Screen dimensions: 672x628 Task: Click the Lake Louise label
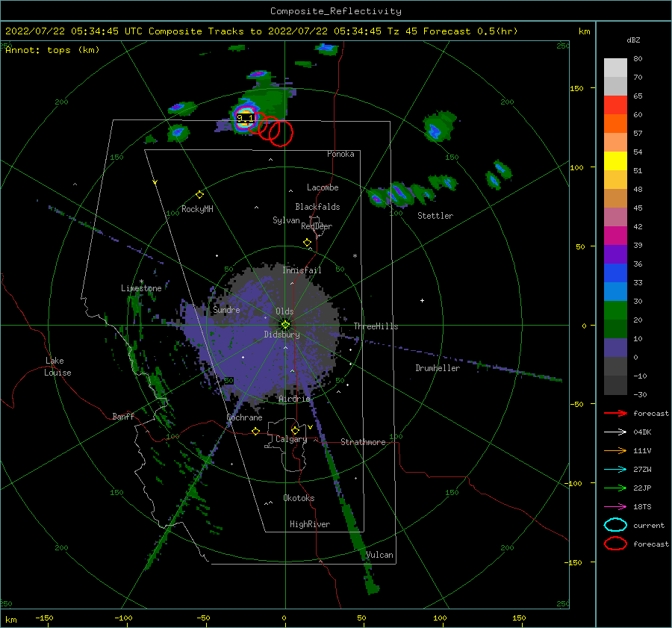57,367
